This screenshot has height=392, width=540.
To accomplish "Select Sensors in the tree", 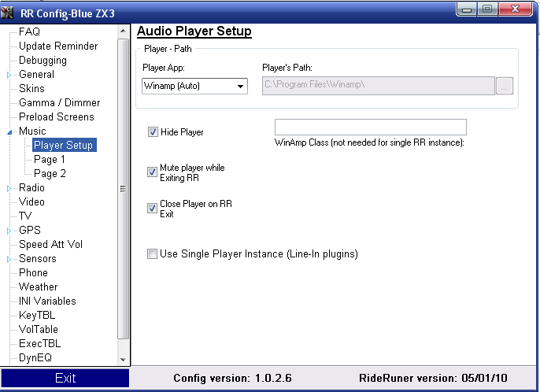I will 38,258.
